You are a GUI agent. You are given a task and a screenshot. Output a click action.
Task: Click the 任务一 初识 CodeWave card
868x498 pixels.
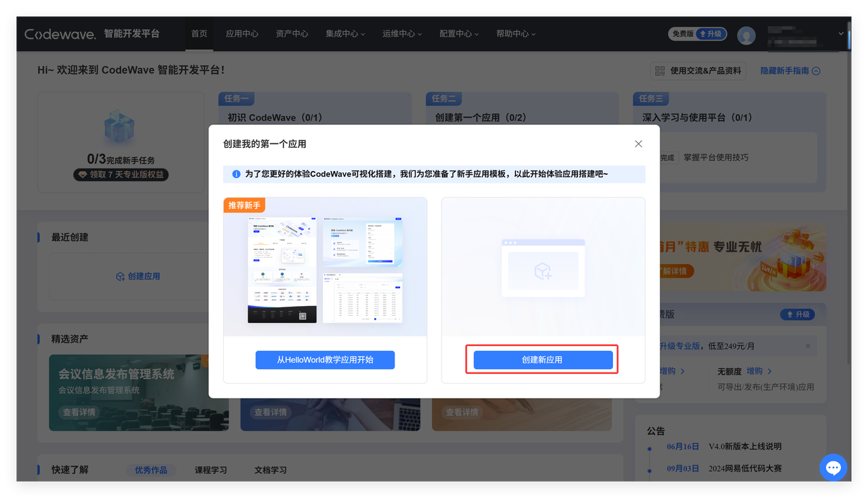pyautogui.click(x=315, y=110)
